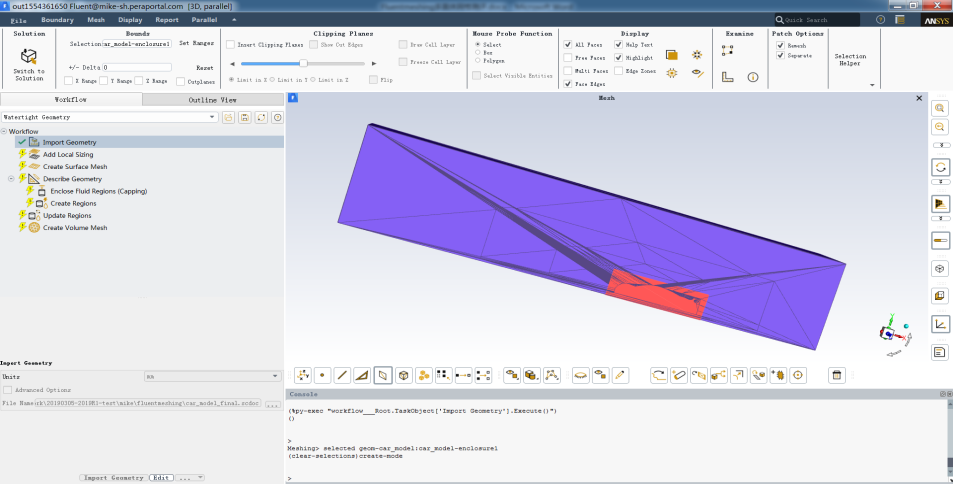The image size is (953, 484).
Task: Select the edge filter line icon
Action: tap(342, 376)
